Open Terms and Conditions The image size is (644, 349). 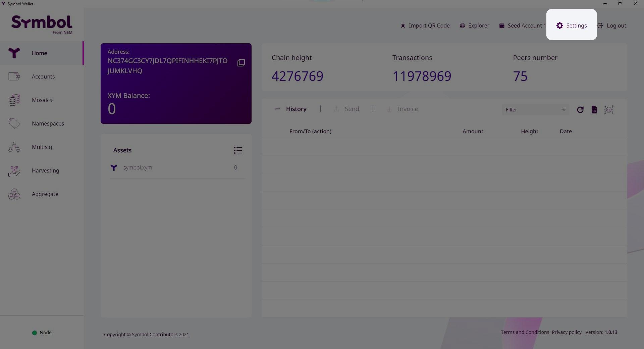click(x=525, y=332)
